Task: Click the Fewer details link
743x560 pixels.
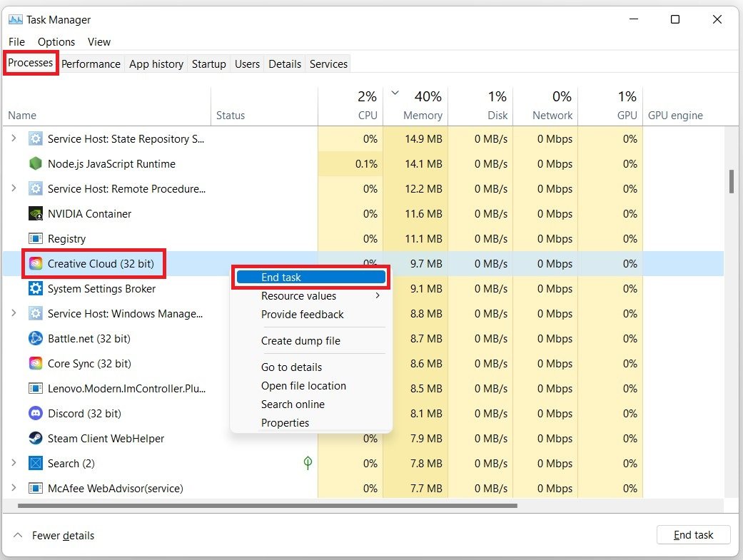Action: (x=63, y=535)
